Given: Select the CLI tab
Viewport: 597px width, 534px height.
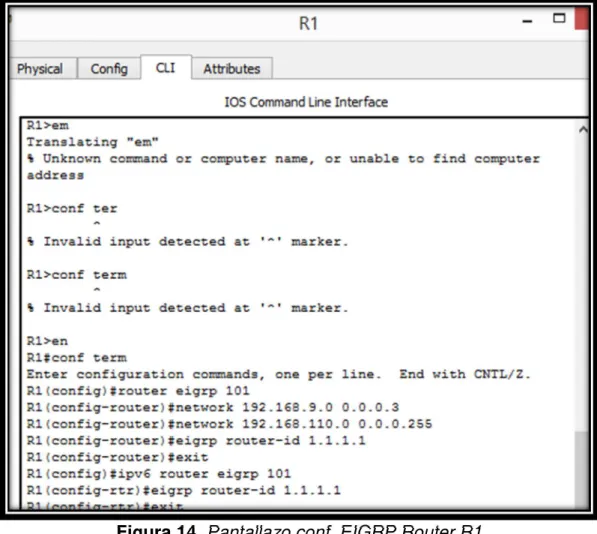Looking at the screenshot, I should point(166,68).
